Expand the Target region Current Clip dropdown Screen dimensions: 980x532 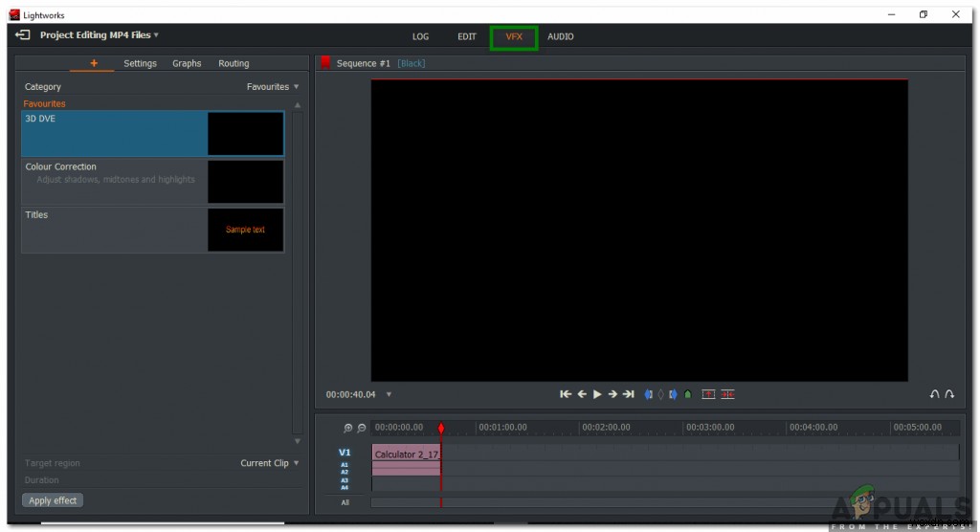269,463
